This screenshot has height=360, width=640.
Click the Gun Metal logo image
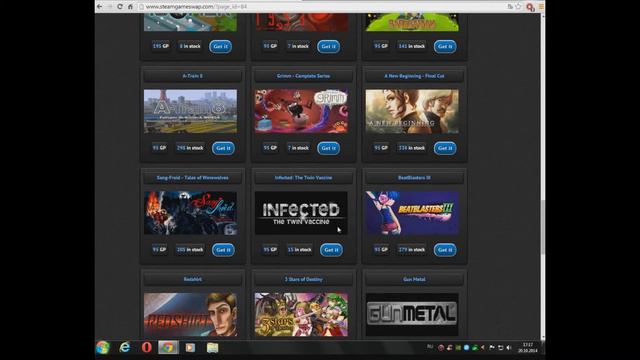[x=412, y=315]
